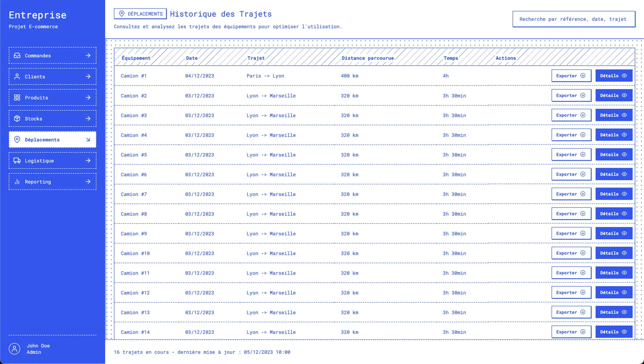Collapse Déplacements via its diagonal arrow
The width and height of the screenshot is (644, 364).
(88, 140)
